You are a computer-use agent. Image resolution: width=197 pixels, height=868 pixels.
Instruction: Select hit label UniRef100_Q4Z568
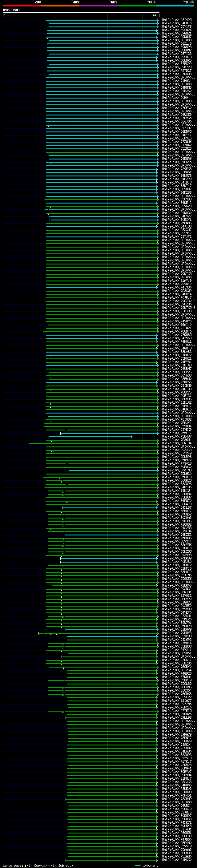click(177, 338)
